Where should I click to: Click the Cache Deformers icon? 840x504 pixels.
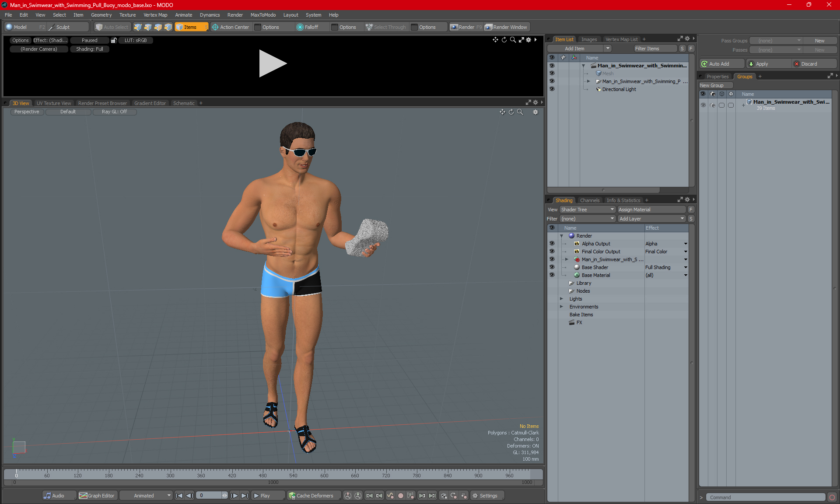[x=292, y=496]
